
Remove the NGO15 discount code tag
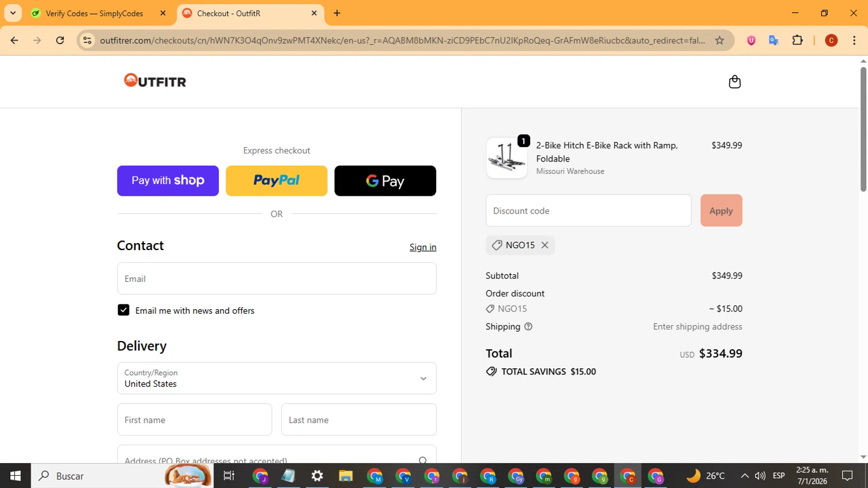tap(545, 245)
